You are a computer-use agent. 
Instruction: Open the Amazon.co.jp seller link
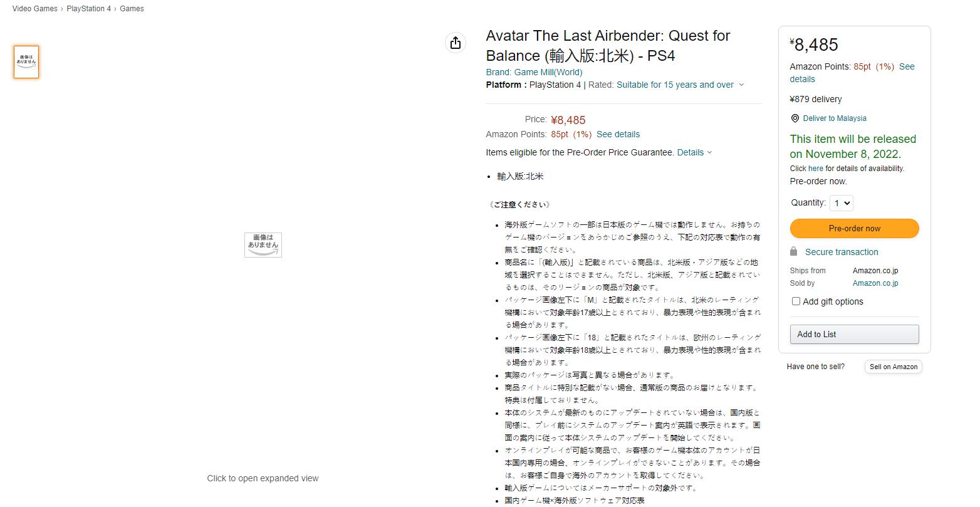875,283
